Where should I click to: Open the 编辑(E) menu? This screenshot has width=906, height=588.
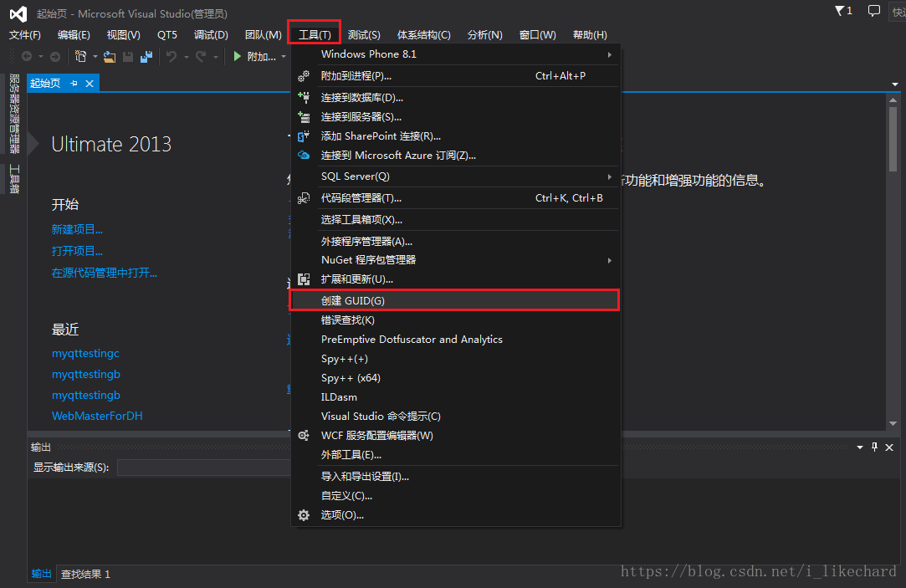74,34
